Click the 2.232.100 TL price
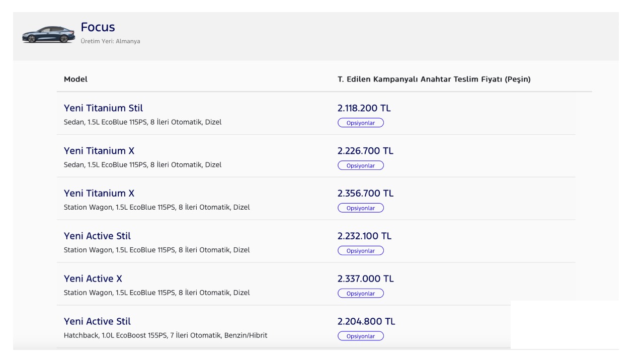The width and height of the screenshot is (644, 362). pyautogui.click(x=364, y=236)
